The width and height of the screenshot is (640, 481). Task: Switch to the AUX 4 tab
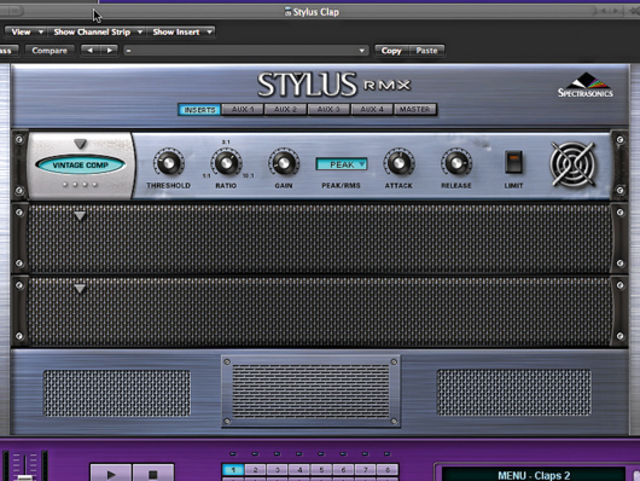372,109
